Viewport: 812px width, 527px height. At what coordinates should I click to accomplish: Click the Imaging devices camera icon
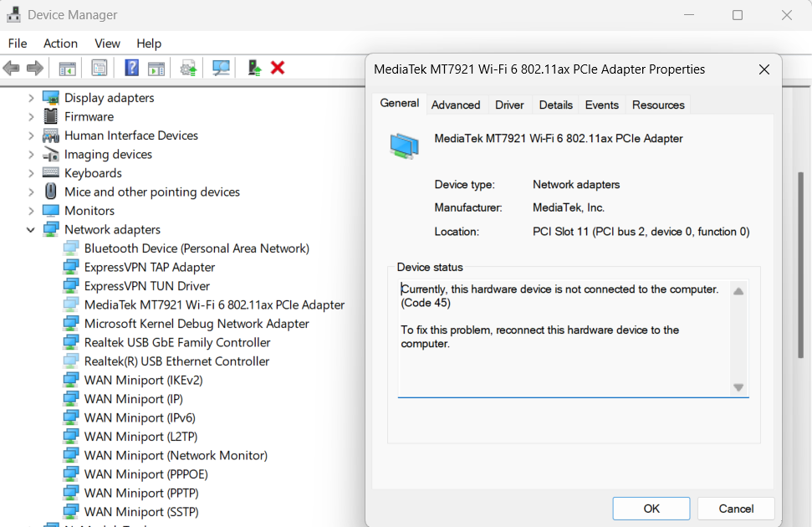(x=51, y=154)
